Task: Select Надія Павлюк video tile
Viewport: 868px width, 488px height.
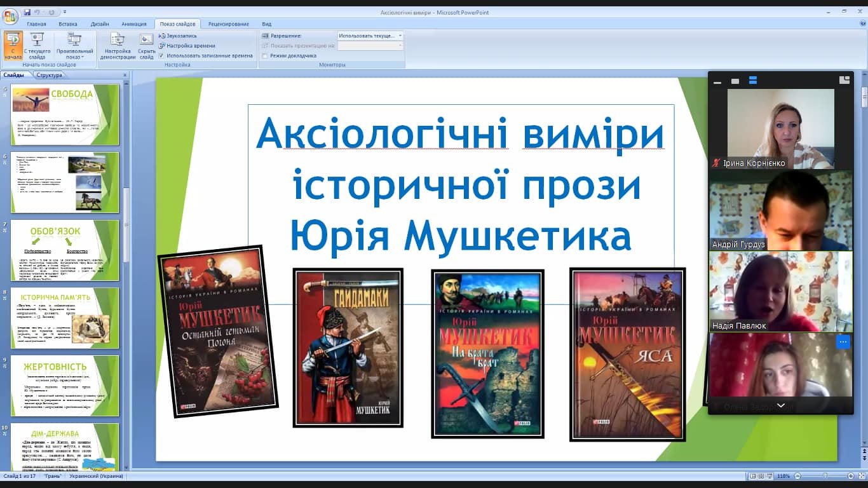Action: pos(781,292)
